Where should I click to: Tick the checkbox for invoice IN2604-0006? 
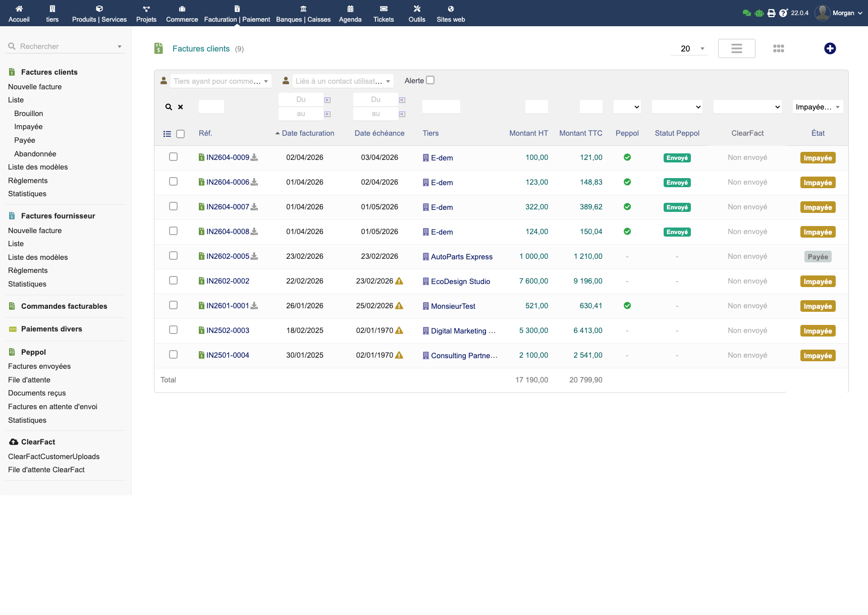point(173,182)
